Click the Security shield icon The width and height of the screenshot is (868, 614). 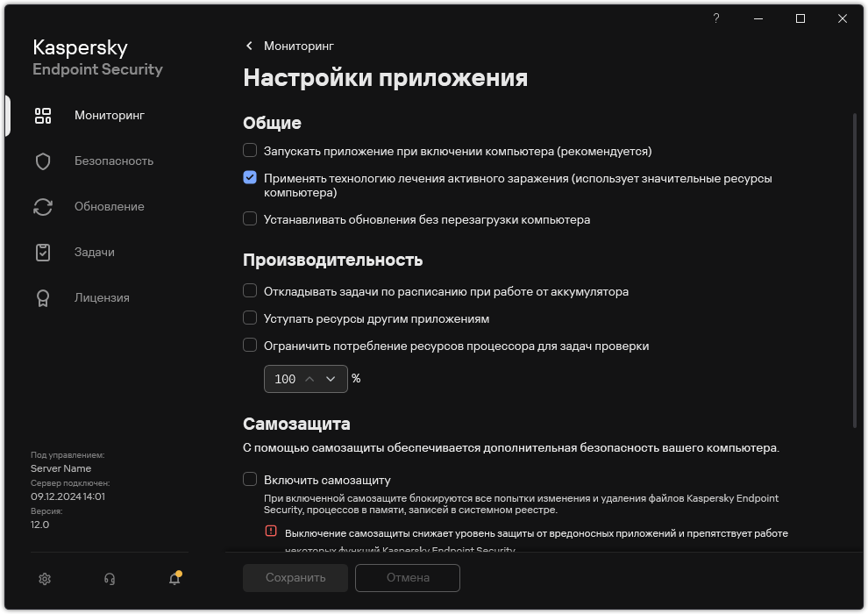click(43, 161)
